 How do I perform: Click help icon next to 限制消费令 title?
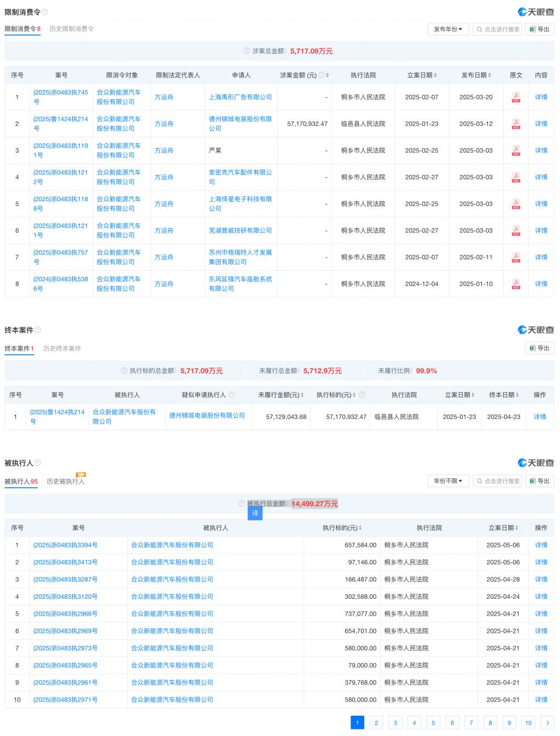[45, 12]
